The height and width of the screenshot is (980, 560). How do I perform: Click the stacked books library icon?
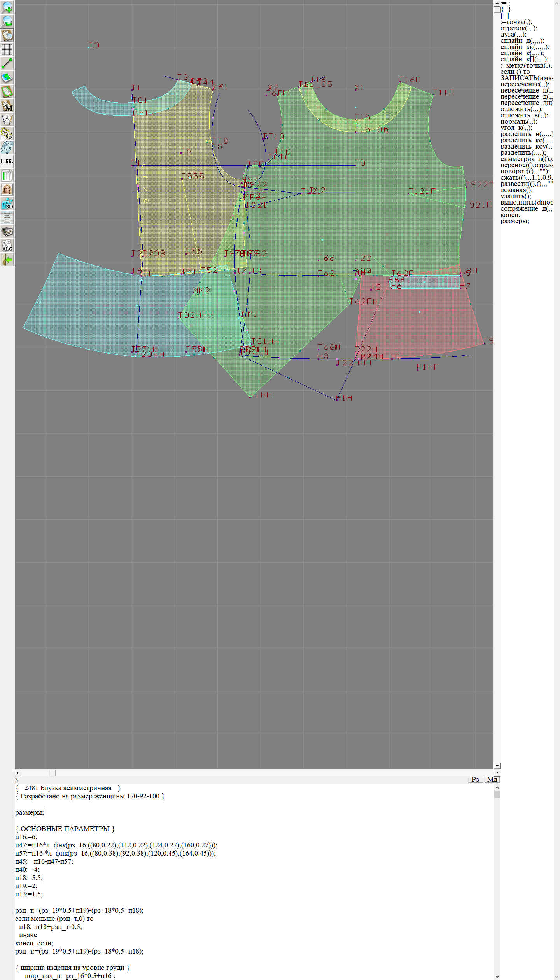coord(7,232)
